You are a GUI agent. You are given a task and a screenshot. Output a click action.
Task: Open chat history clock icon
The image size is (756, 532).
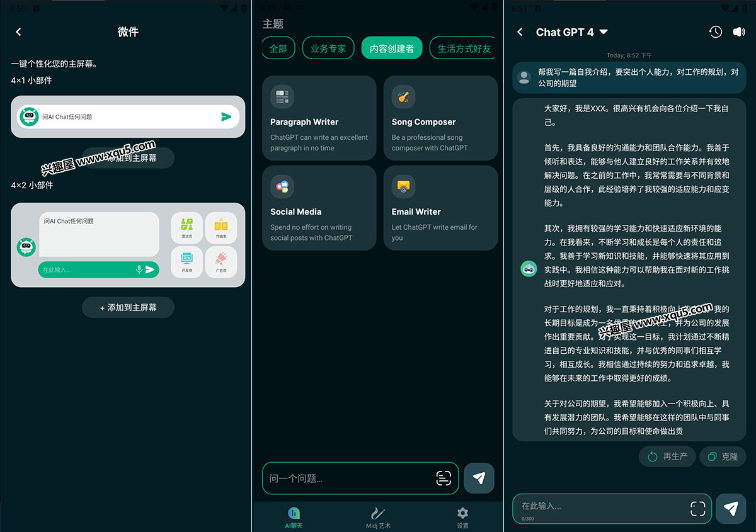715,32
